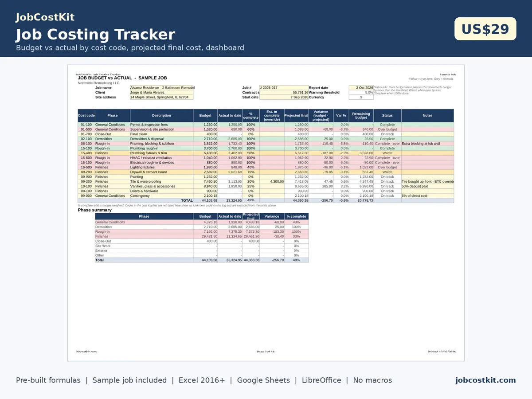Viewport: 532px width, 399px height.
Task: Click the JOB BUDGET vs ACTUAL - SAMPLE JOB title
Action: pyautogui.click(x=122, y=78)
